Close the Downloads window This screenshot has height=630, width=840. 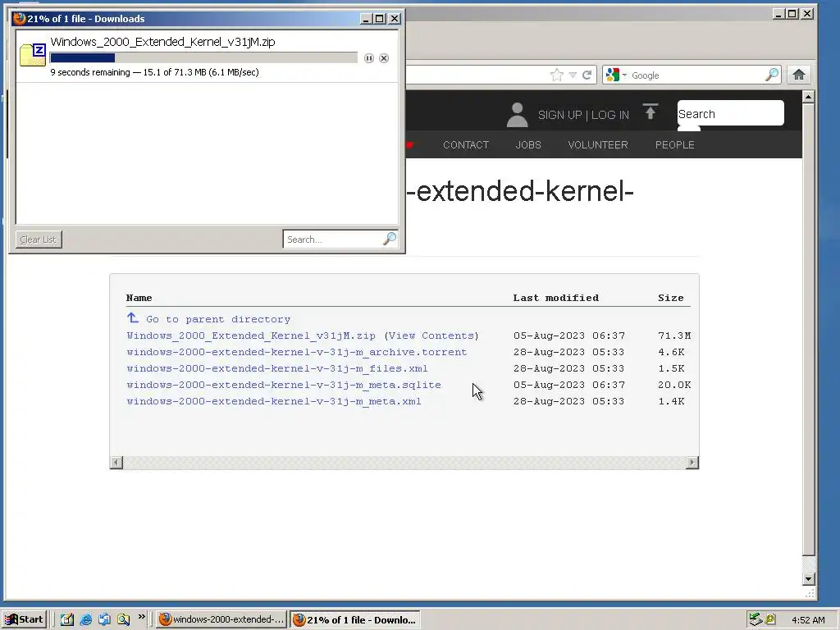coord(395,19)
